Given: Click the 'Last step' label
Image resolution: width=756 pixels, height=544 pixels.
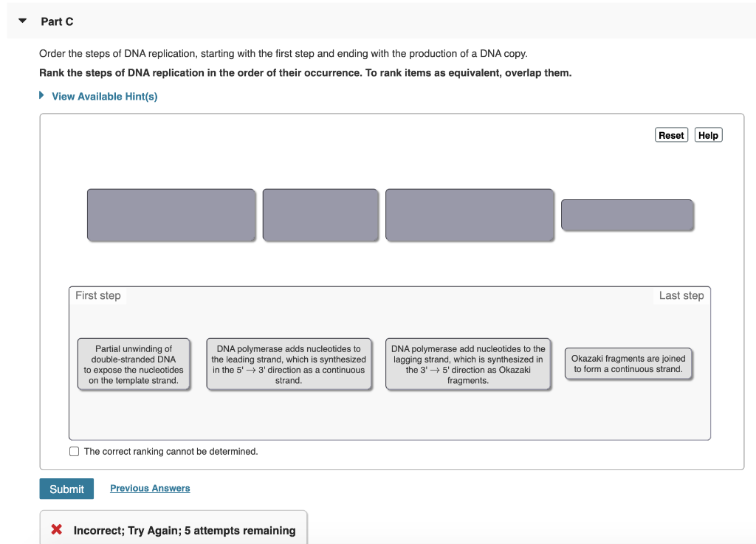Looking at the screenshot, I should pyautogui.click(x=681, y=295).
